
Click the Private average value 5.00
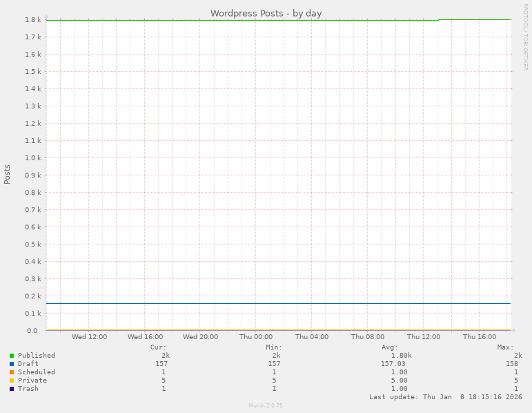pos(400,381)
